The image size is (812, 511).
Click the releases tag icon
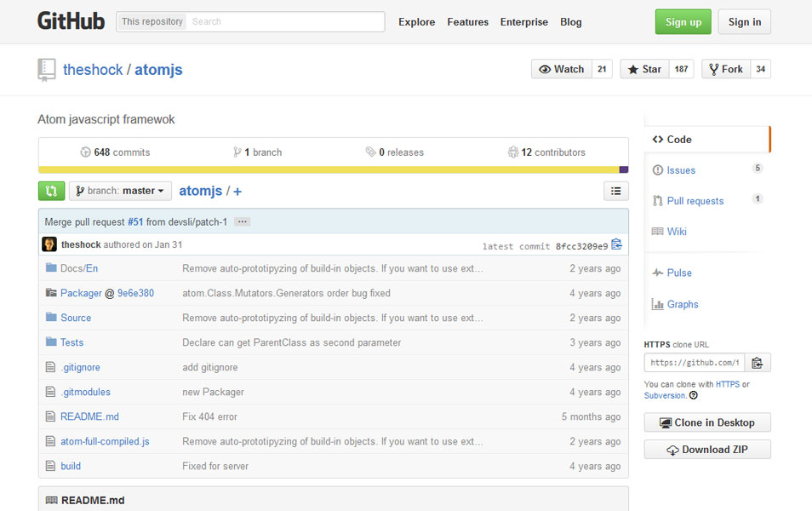pyautogui.click(x=371, y=152)
